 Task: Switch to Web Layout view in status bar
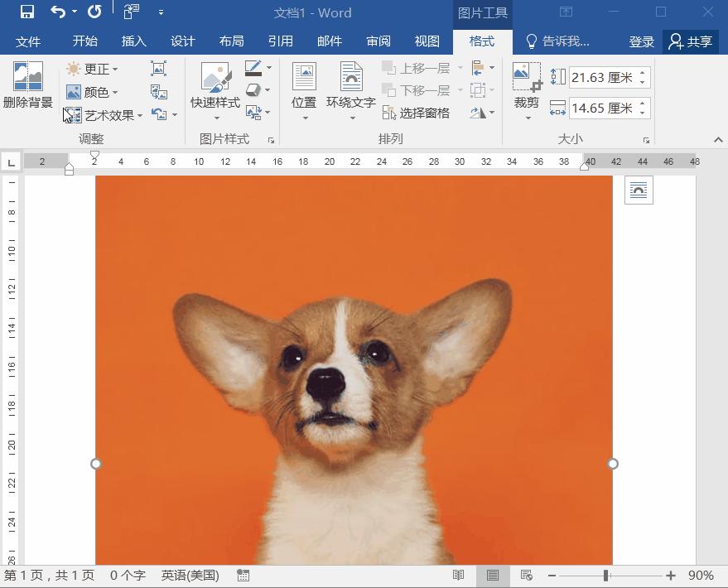(526, 576)
